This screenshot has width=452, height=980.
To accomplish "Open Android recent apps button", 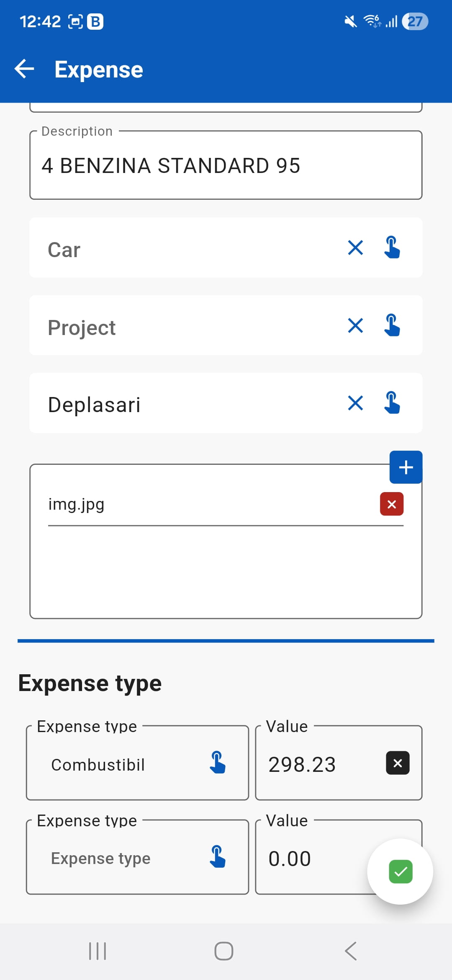I will point(98,951).
